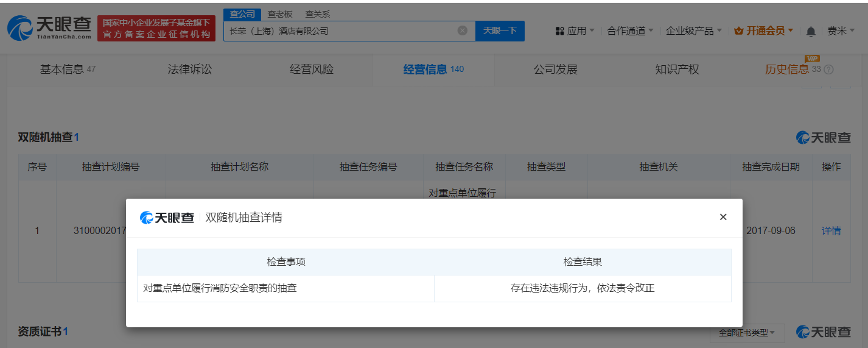Go to the 知识产权 tab

coord(677,69)
